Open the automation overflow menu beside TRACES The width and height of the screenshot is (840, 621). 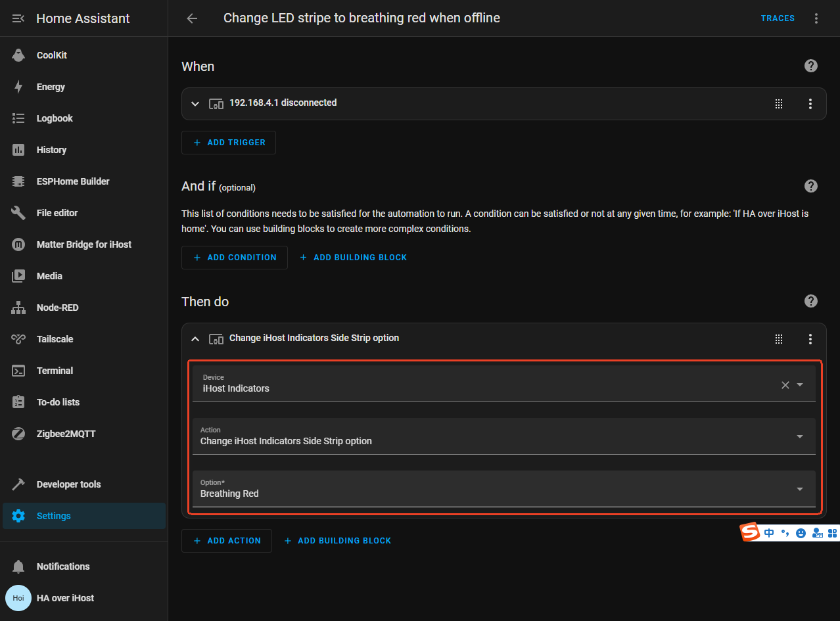pos(816,18)
